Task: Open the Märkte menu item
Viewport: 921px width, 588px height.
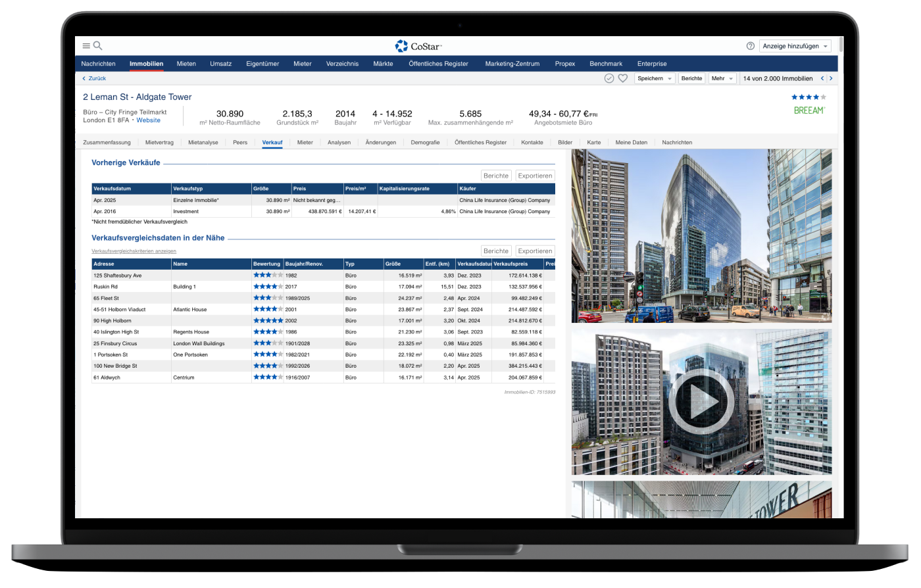Action: [x=383, y=64]
